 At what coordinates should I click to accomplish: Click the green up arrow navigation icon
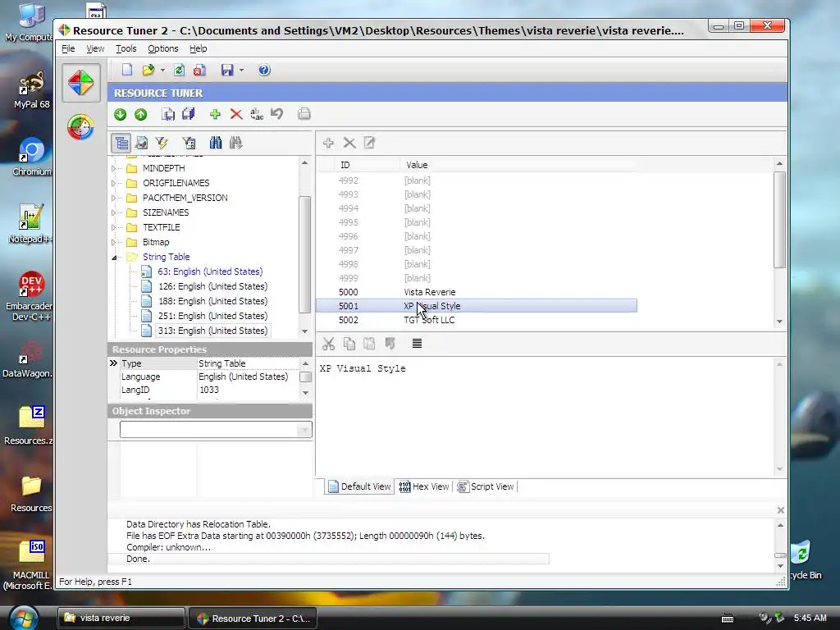click(x=141, y=114)
